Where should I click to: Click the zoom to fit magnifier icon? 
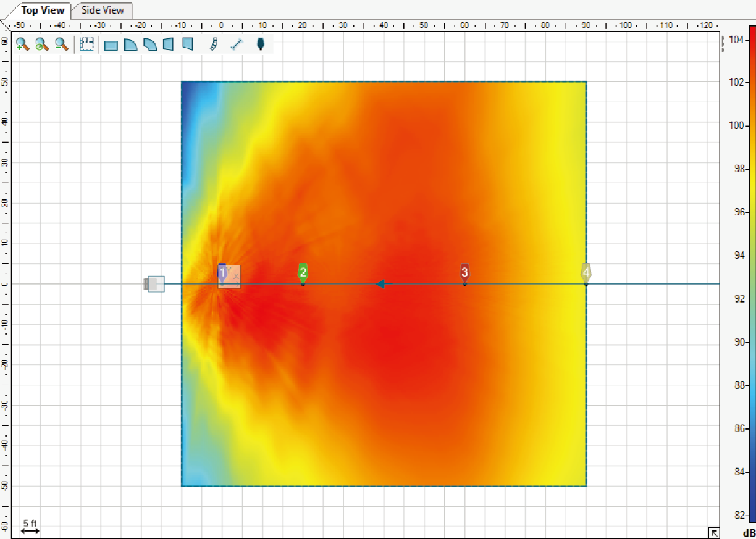tap(42, 44)
